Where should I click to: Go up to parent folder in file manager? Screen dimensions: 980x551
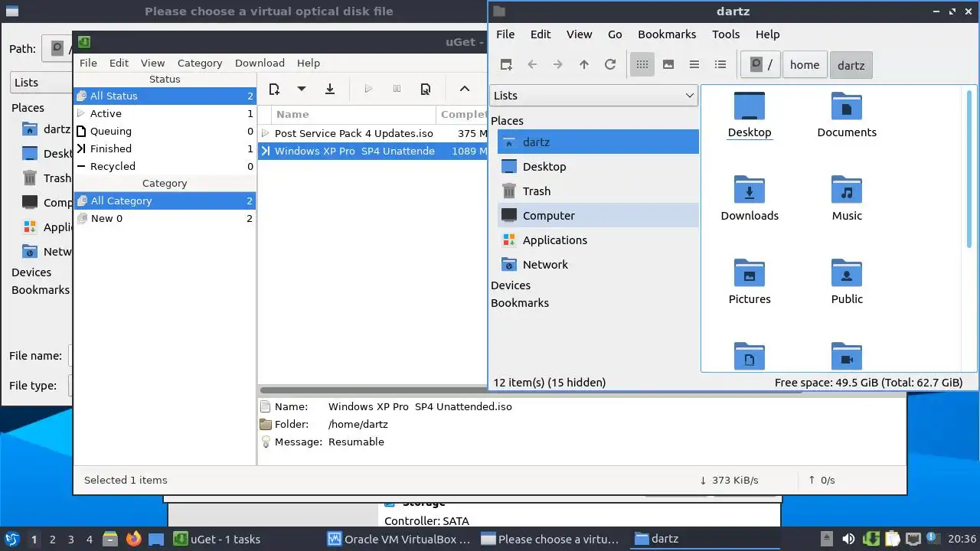[584, 65]
